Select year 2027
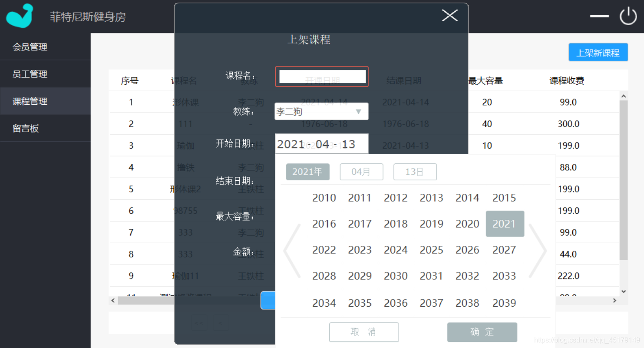Image resolution: width=644 pixels, height=348 pixels. coord(504,250)
